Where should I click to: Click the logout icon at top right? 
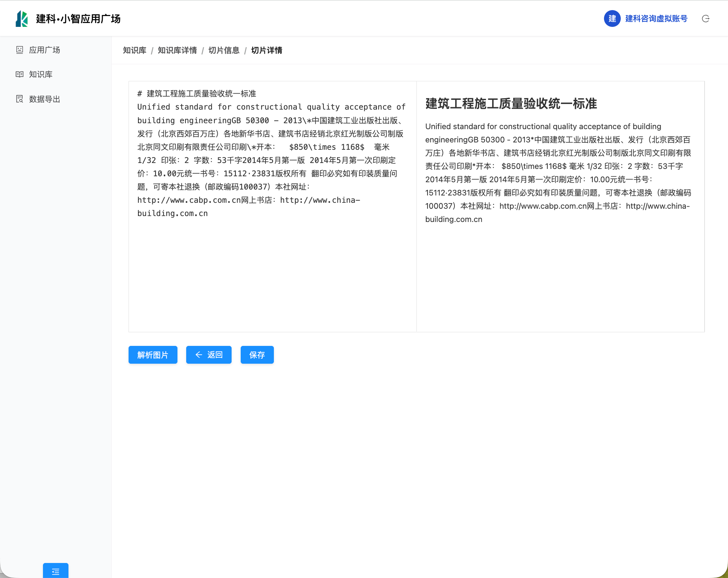[x=705, y=18]
